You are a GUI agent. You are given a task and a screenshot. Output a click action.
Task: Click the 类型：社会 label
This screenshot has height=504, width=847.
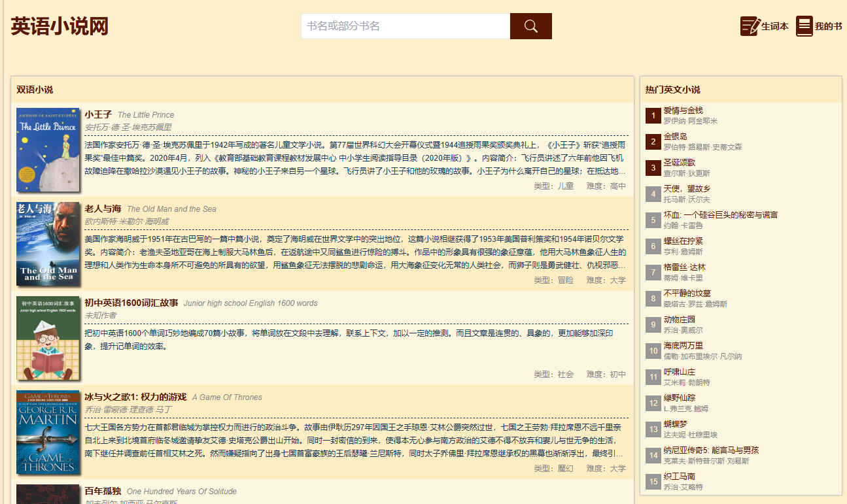(x=553, y=375)
